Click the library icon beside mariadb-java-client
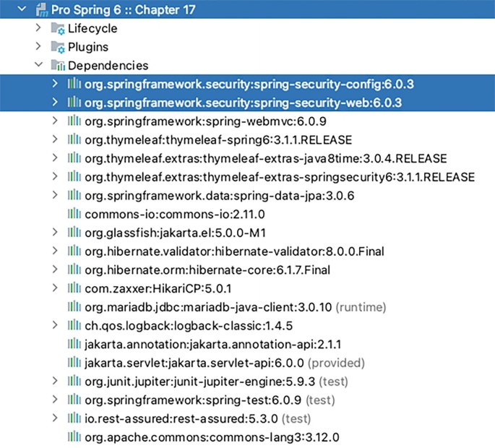Screen dimensions: 495x448 (74, 307)
